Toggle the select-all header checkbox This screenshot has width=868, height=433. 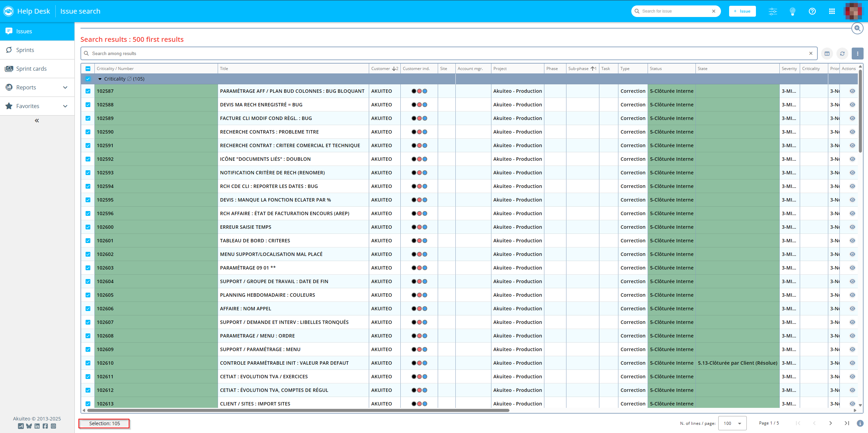[88, 69]
